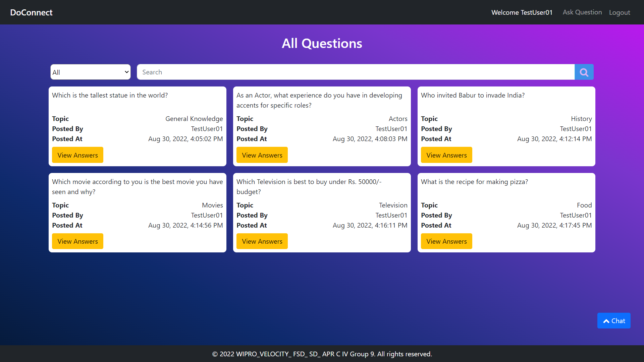
Task: Click the magnifying glass search icon
Action: pos(584,72)
